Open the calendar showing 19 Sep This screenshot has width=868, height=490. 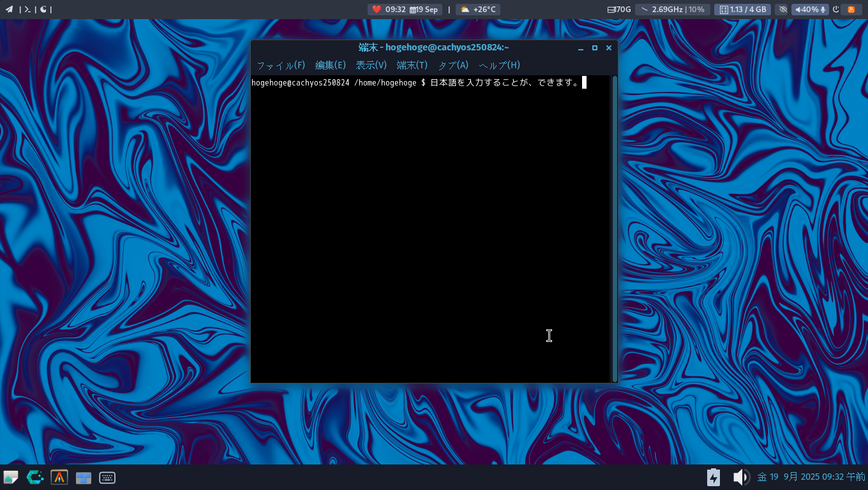click(x=424, y=10)
